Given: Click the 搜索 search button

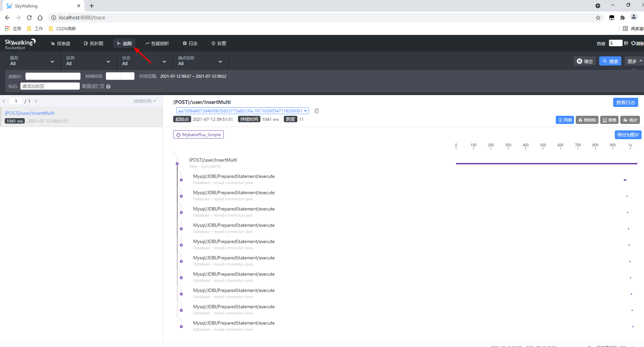Looking at the screenshot, I should coord(610,61).
